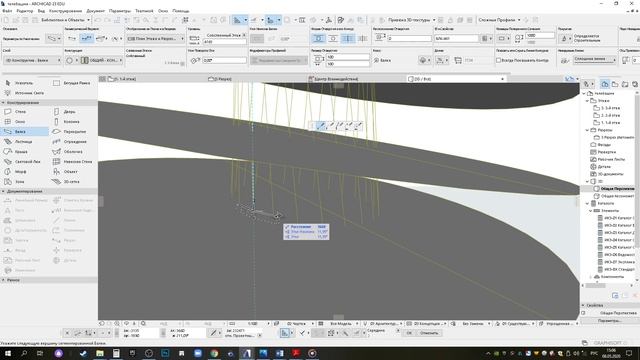640x360 pixels.
Task: Click the Отменить button in bottom bar
Action: tap(429, 333)
